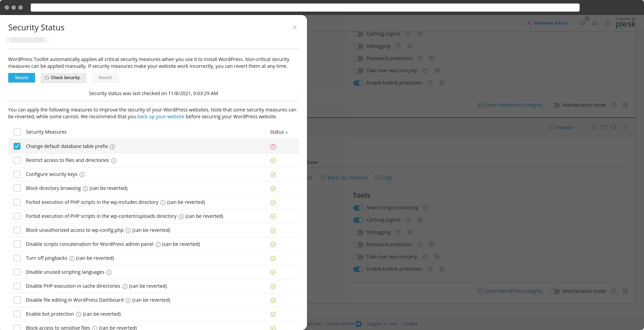This screenshot has width=644, height=330.
Task: Show info for Disable scripts concatenation measure
Action: (158, 244)
